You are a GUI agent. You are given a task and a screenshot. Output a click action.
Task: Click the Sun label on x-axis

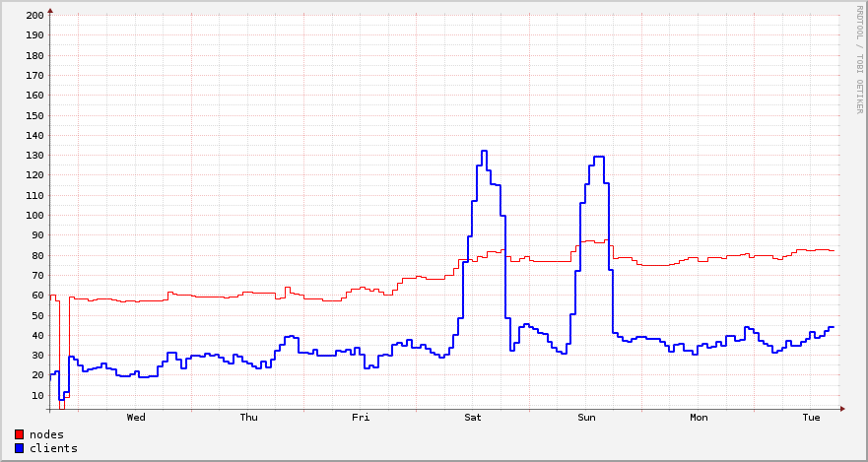[586, 418]
